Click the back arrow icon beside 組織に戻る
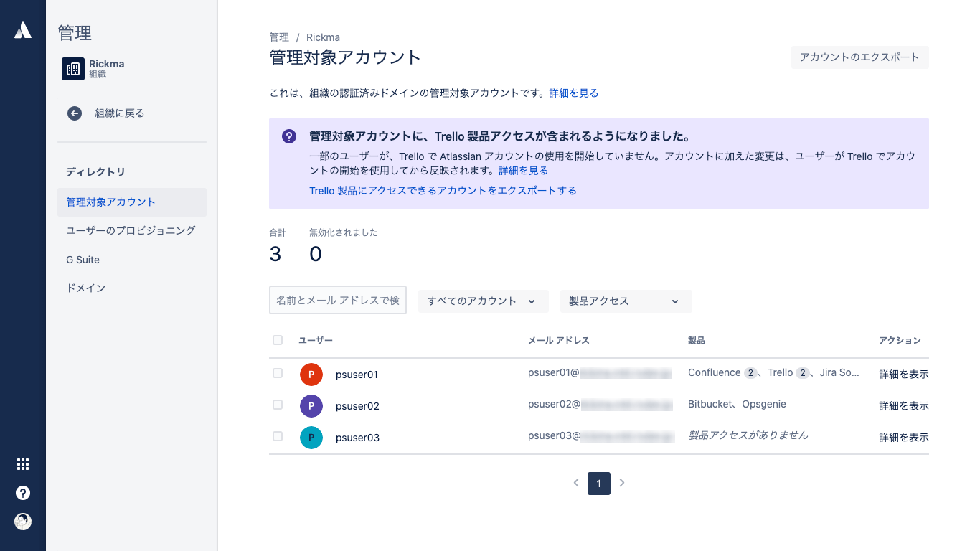Screen dimensions: 980x551 tap(75, 113)
